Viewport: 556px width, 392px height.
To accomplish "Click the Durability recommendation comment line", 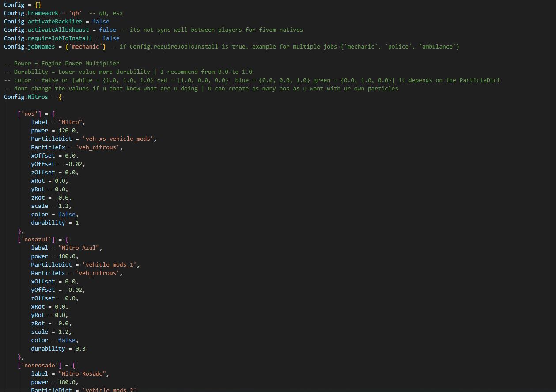I will click(128, 72).
